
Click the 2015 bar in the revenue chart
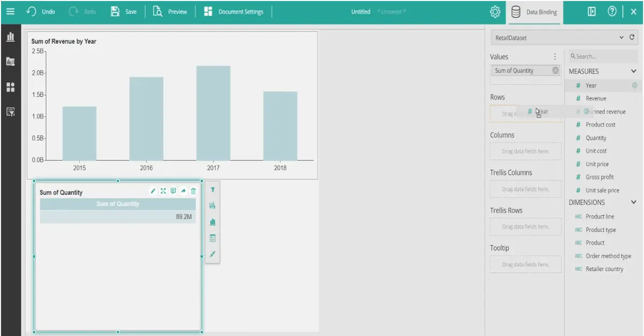(x=79, y=133)
